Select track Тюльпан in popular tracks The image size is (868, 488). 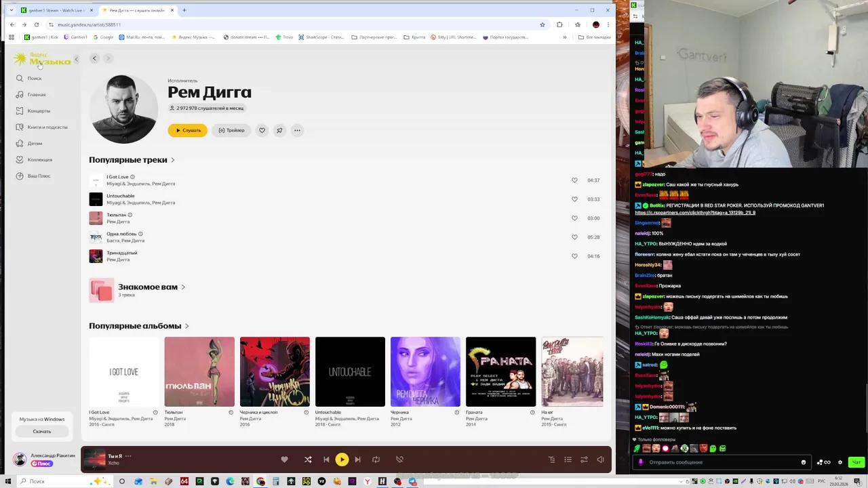click(116, 215)
